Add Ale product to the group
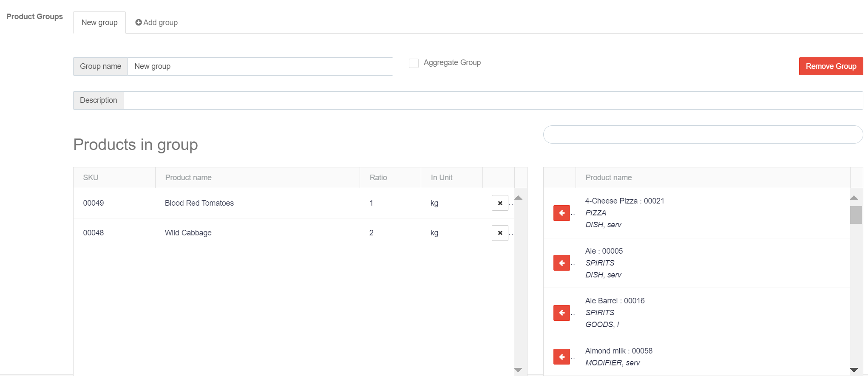The width and height of the screenshot is (868, 376). click(562, 263)
